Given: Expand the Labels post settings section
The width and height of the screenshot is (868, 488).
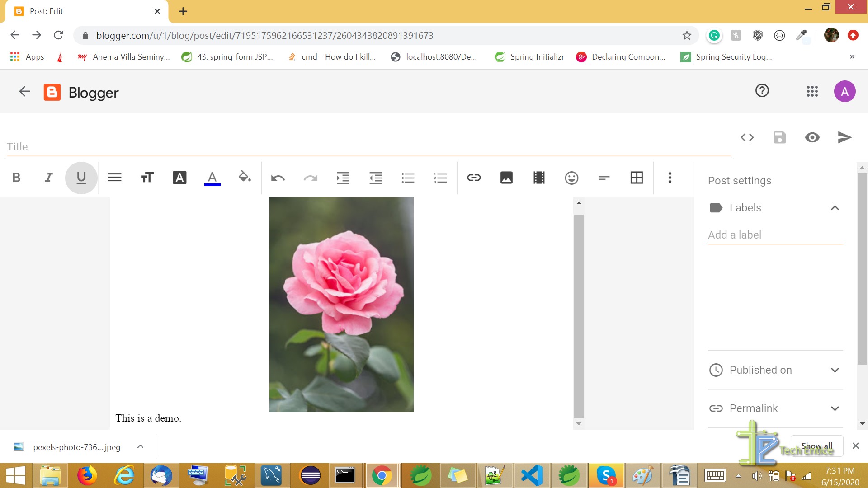Looking at the screenshot, I should [835, 207].
